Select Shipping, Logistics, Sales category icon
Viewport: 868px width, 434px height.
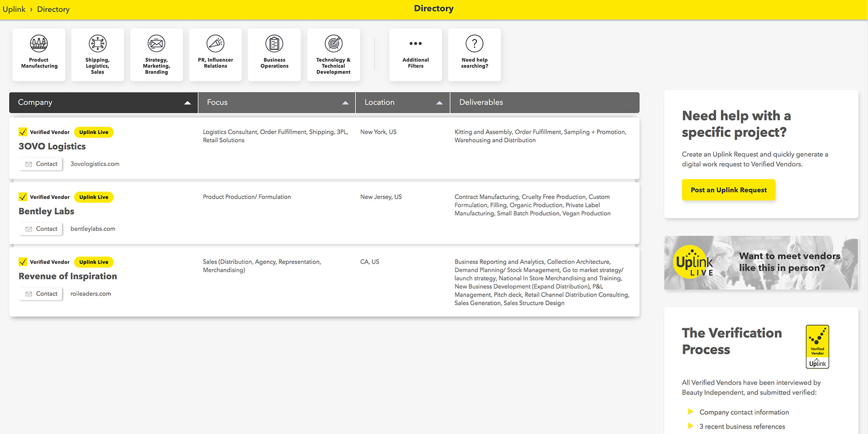coord(98,43)
